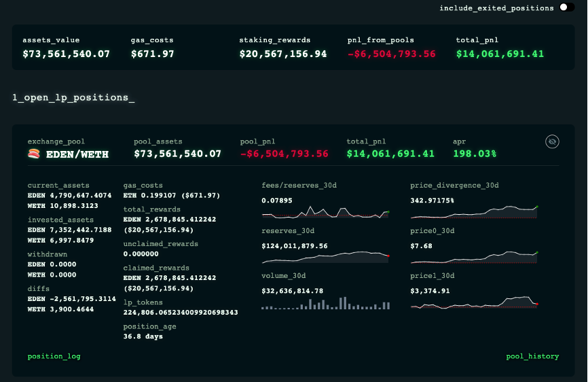Screen dimensions: 588x382
Task: Click current_assets EDEN 4,790,647.4074
Action: (69, 196)
